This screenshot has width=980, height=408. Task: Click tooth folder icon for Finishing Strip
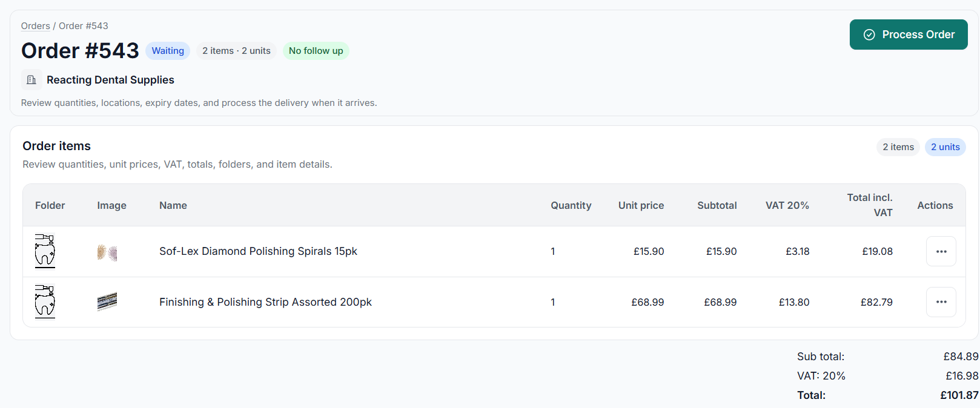point(45,302)
